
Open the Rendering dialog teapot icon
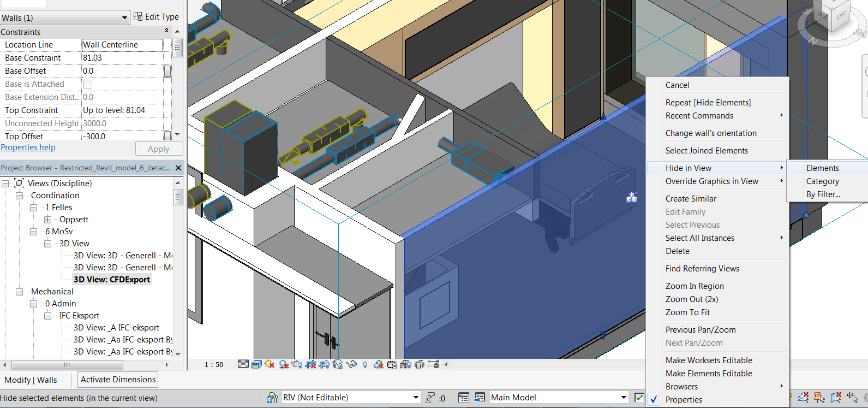click(x=297, y=364)
